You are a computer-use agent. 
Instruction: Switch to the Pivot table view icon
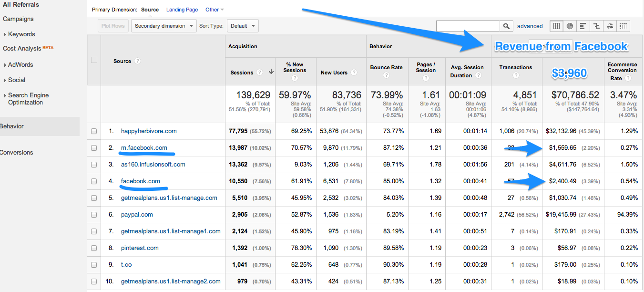624,26
